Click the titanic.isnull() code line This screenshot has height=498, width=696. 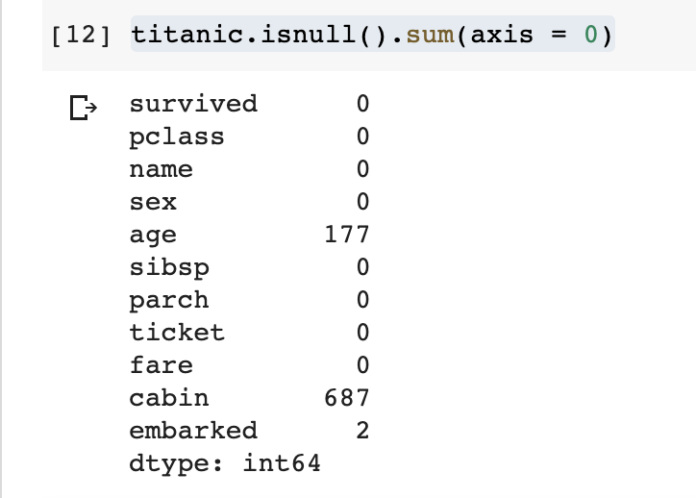coord(372,35)
